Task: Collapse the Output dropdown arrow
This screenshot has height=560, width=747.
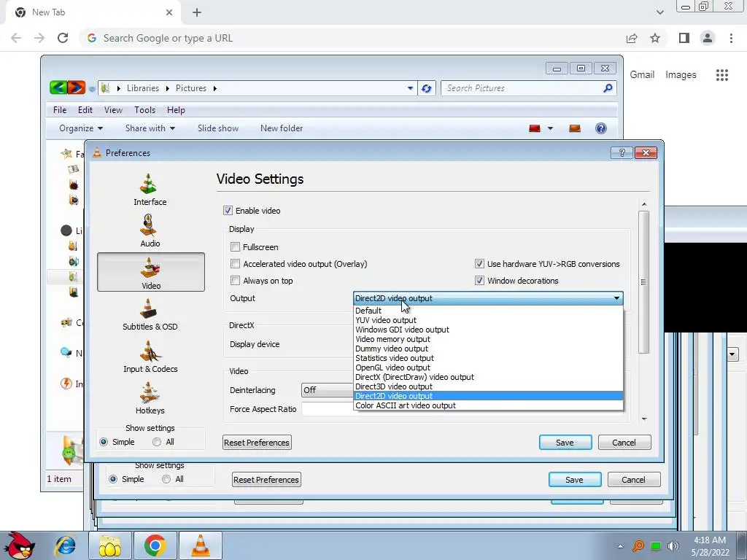Action: click(616, 298)
